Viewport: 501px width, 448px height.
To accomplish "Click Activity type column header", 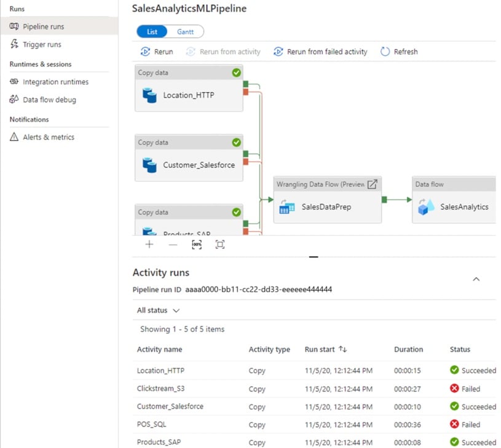I will (x=269, y=349).
